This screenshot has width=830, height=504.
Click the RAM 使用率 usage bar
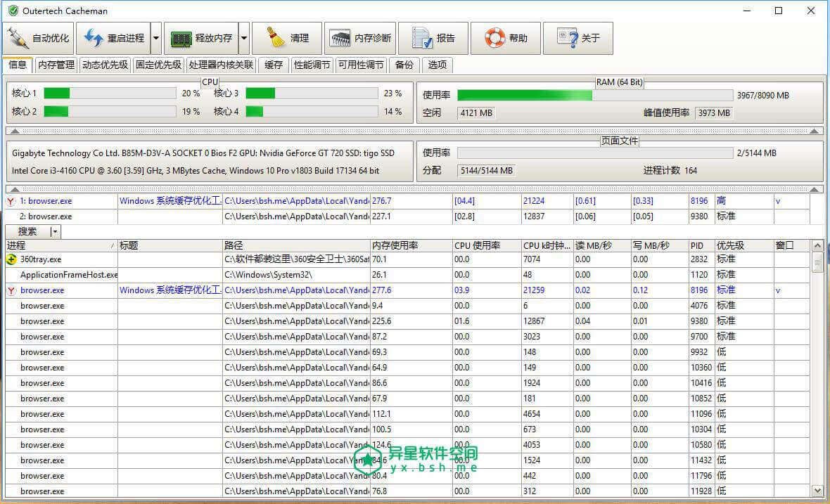pyautogui.click(x=595, y=95)
